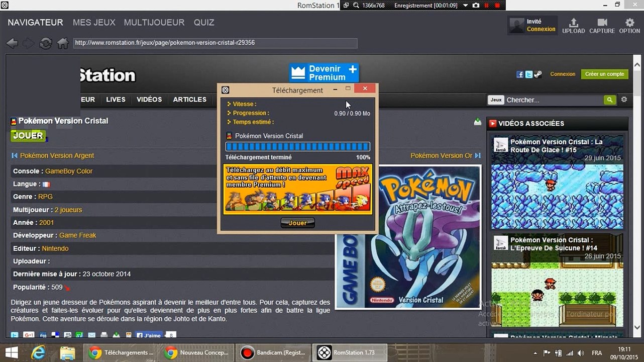Click the green JOUER button on page
The width and height of the screenshot is (644, 362).
tap(28, 136)
